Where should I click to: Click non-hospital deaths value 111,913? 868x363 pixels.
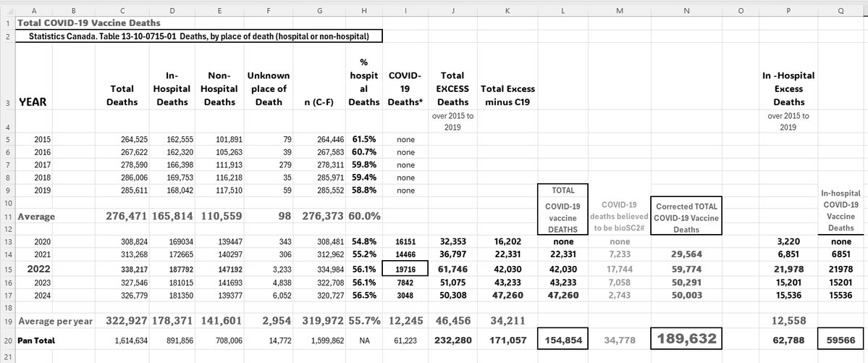tap(219, 164)
